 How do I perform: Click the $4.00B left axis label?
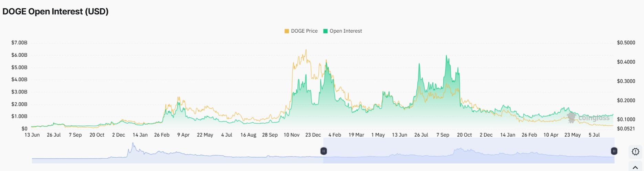tap(19, 79)
